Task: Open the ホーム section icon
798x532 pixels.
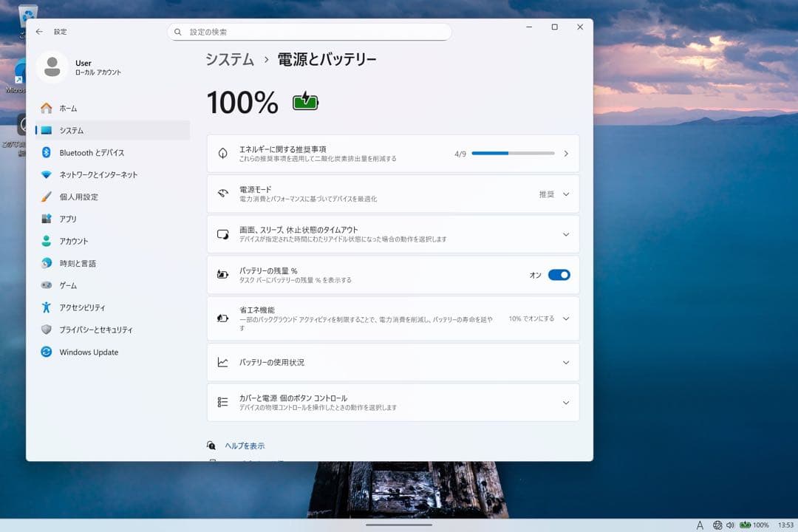Action: 46,108
